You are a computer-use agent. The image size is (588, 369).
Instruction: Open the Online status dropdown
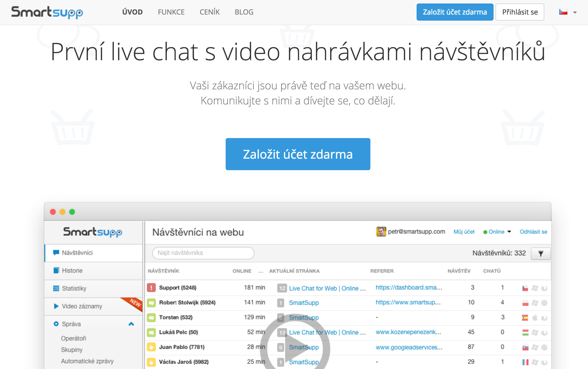[497, 232]
